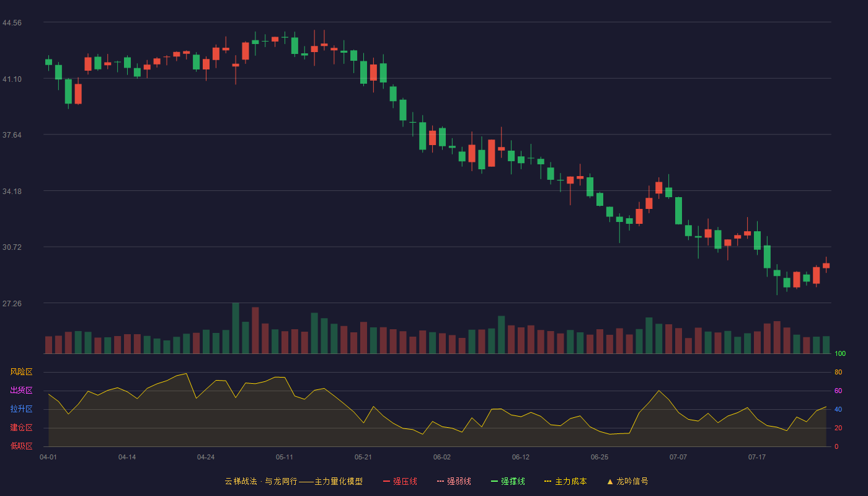Click the 40 indicator scale value
This screenshot has width=868, height=496.
tap(838, 410)
